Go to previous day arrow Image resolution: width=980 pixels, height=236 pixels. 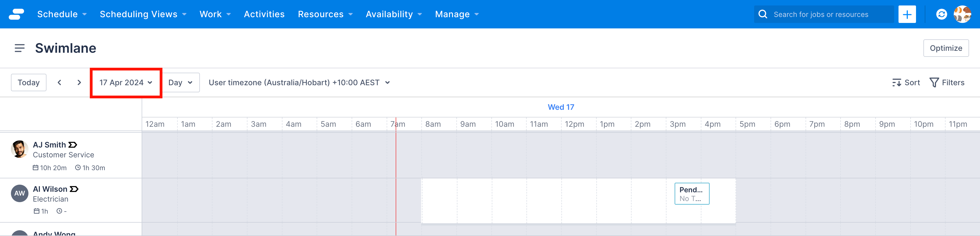[x=59, y=82]
